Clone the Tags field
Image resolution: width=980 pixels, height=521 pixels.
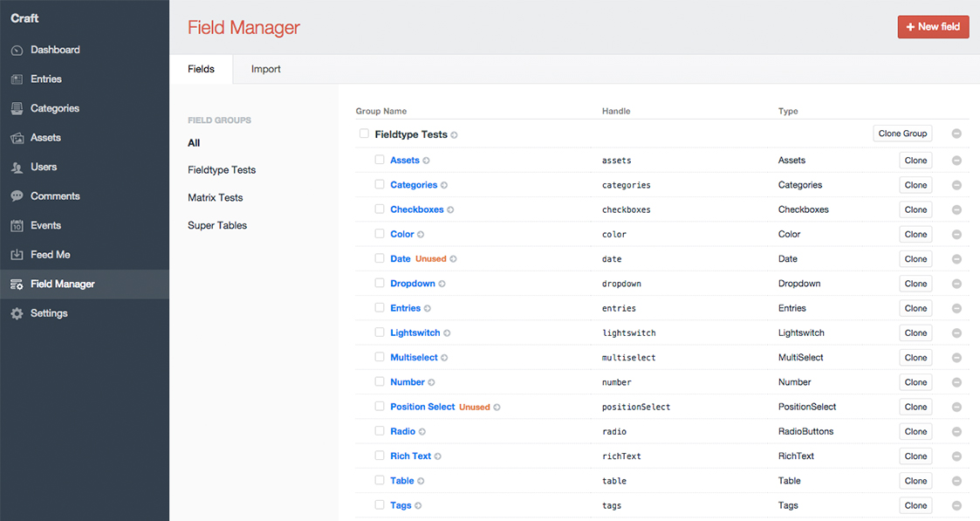(915, 505)
